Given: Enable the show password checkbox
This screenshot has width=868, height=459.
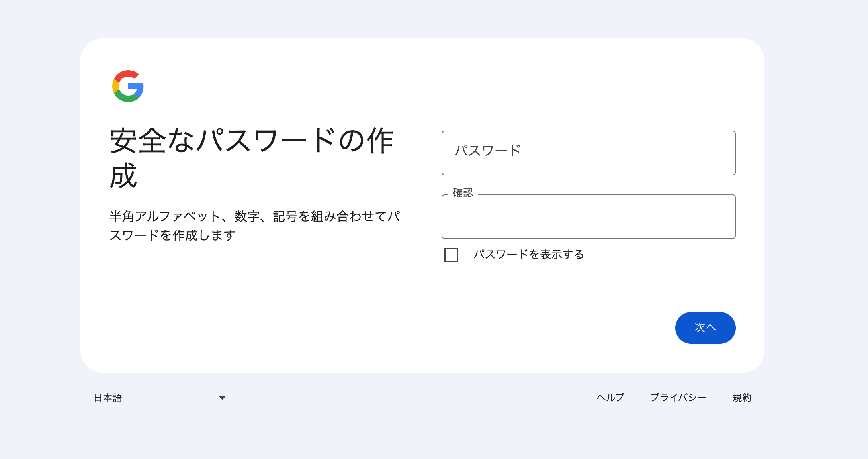Looking at the screenshot, I should tap(451, 255).
